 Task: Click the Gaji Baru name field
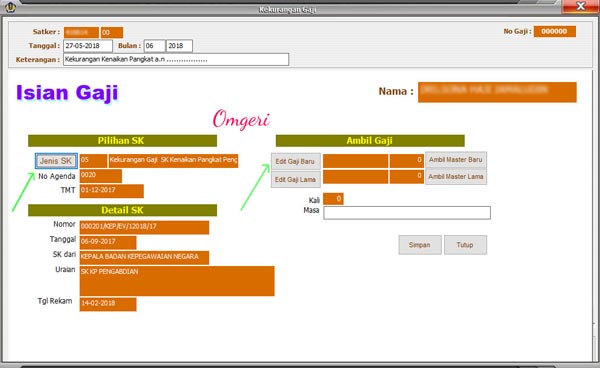[x=355, y=161]
